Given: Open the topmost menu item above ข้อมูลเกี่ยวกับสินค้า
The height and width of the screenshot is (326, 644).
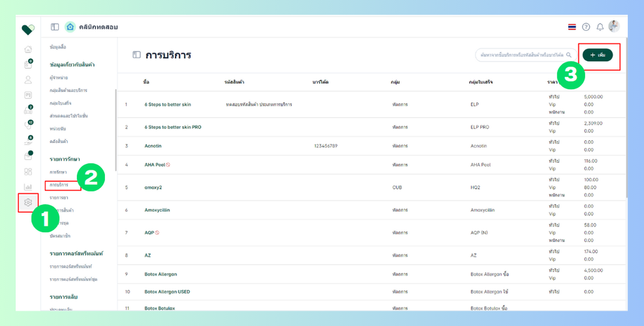Looking at the screenshot, I should pyautogui.click(x=58, y=47).
